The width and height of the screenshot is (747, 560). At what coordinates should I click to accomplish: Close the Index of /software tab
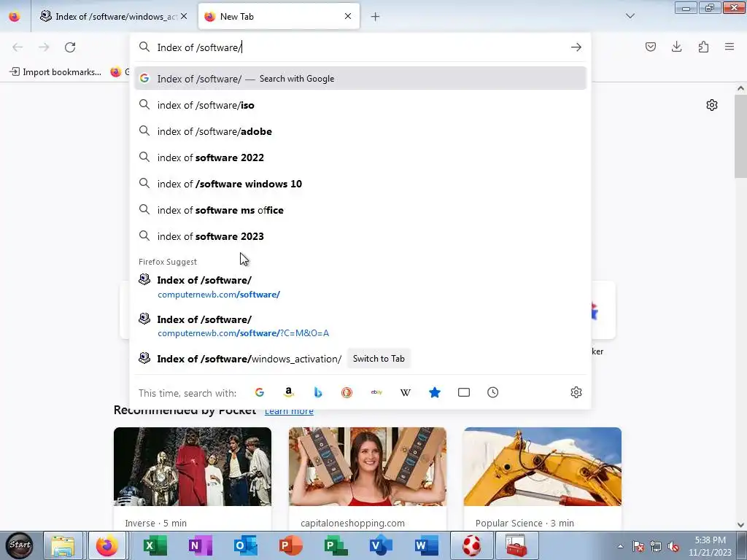point(184,16)
